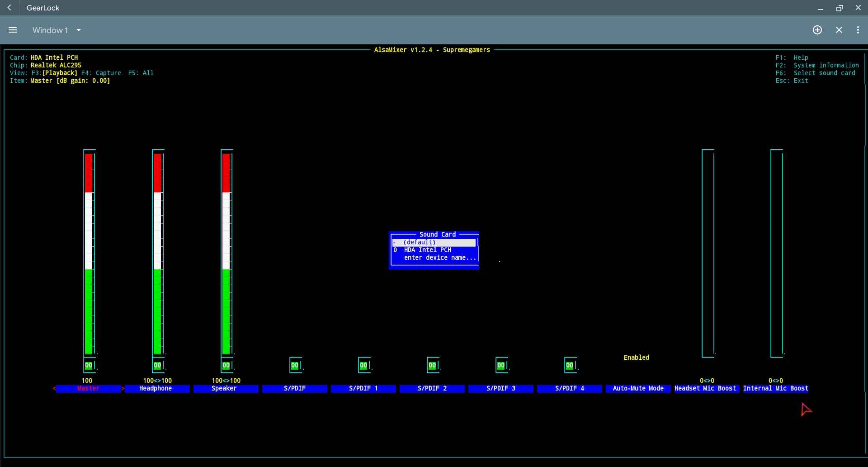Minimize the GearLock window
This screenshot has height=467, width=868.
(820, 8)
